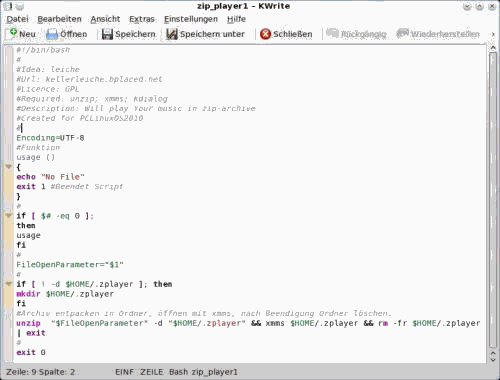This screenshot has height=380, width=500.
Task: Click the '#Idea: leiche' comment line
Action: 48,69
